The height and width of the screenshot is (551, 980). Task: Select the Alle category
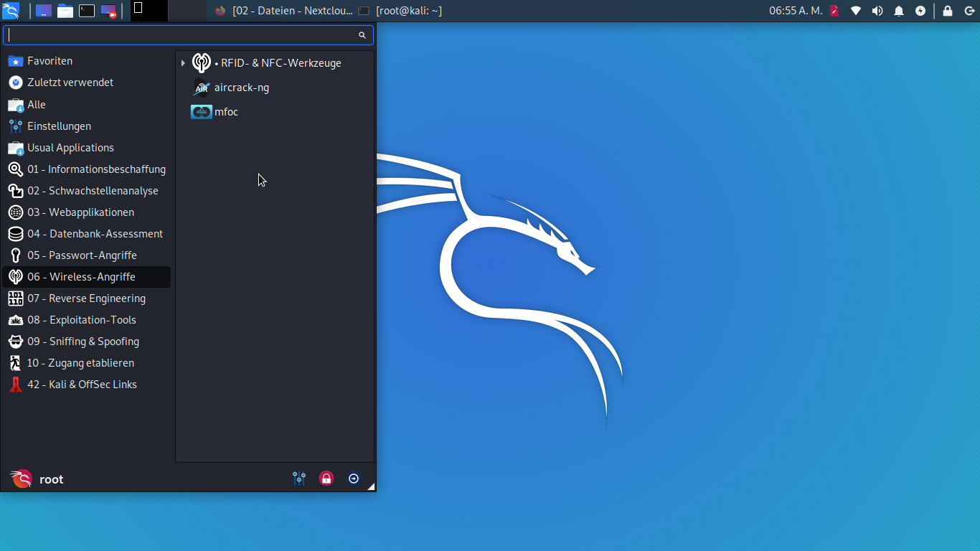[87, 105]
